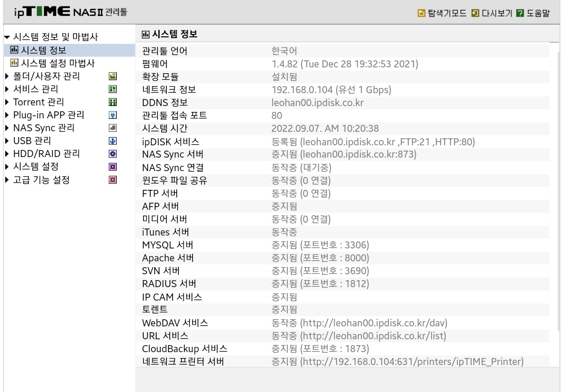Open the 폴더/사용자 관리 menu label

coord(46,76)
